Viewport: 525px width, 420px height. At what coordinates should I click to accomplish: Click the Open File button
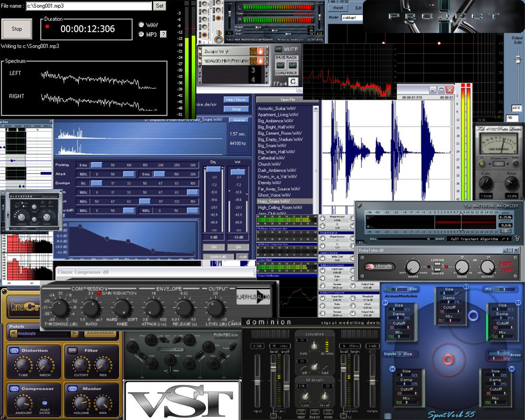point(288,99)
